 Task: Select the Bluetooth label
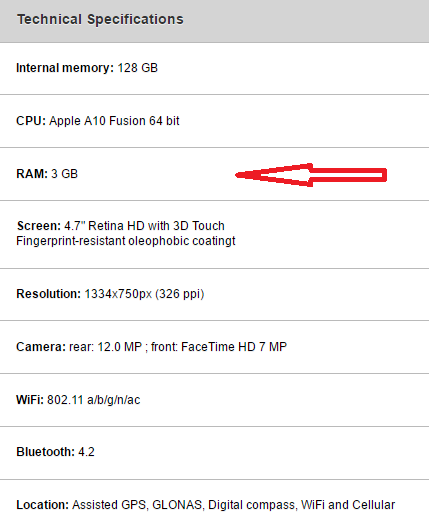45,452
